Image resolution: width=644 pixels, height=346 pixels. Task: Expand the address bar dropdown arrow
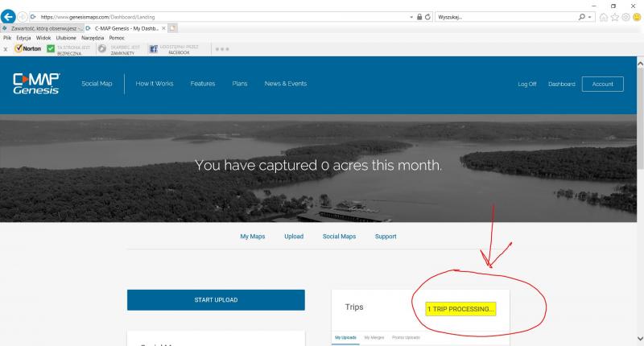[410, 16]
